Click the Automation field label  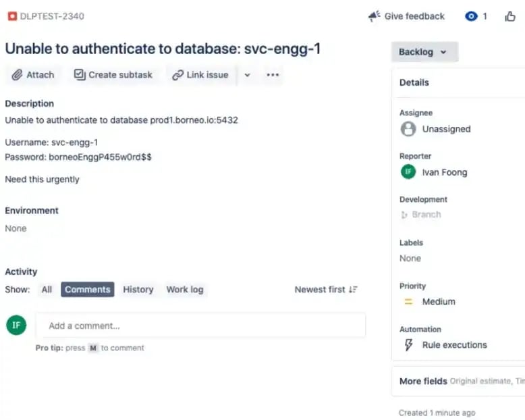[420, 330]
